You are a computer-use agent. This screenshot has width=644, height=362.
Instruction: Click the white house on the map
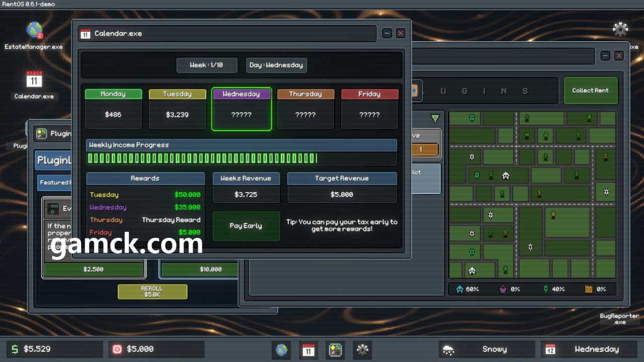coord(506,175)
